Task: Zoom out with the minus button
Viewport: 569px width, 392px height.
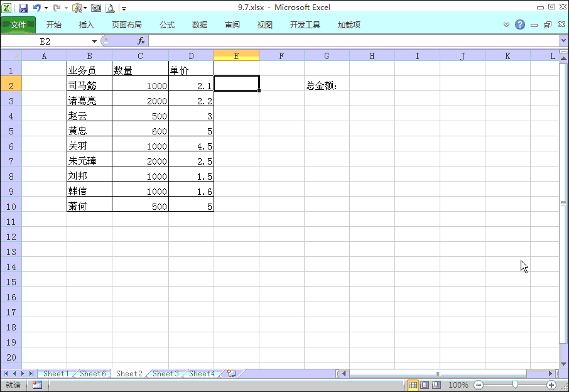Action: tap(479, 384)
